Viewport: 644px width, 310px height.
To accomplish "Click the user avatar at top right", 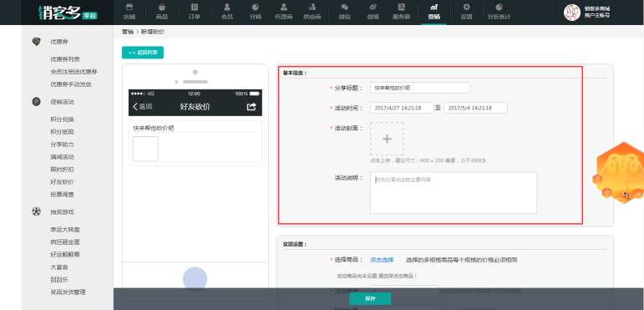I will pos(571,13).
